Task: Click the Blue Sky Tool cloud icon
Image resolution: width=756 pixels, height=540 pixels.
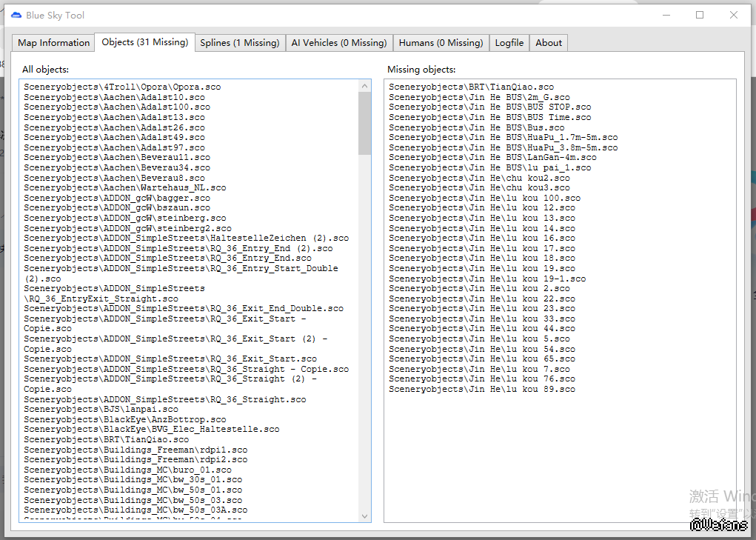Action: [x=16, y=15]
